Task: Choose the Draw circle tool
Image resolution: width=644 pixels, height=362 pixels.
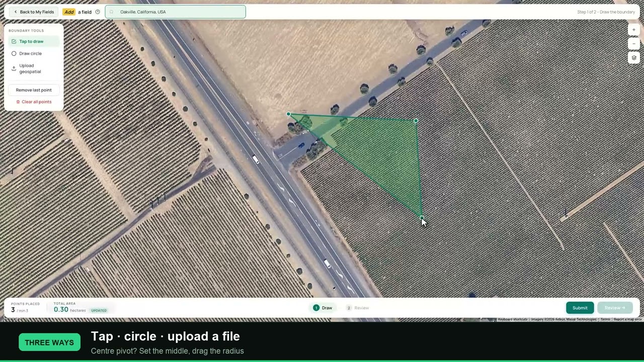Action: pos(34,53)
